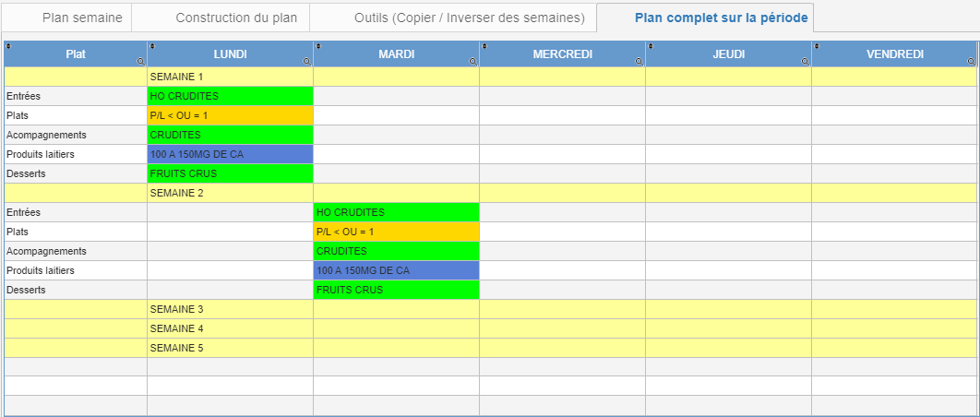Click the search magnifier in JEUDI column header
This screenshot has height=417, width=980.
coord(805,61)
